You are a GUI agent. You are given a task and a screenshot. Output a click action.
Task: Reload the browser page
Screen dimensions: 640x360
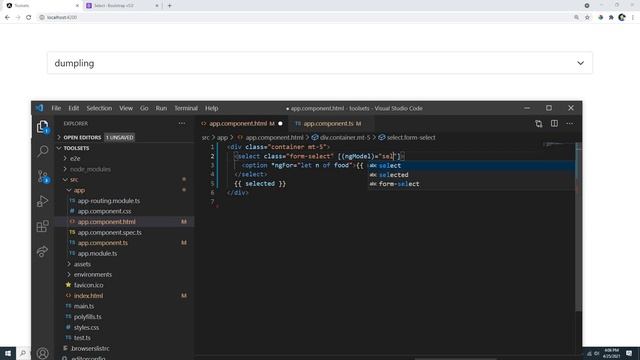pos(29,17)
